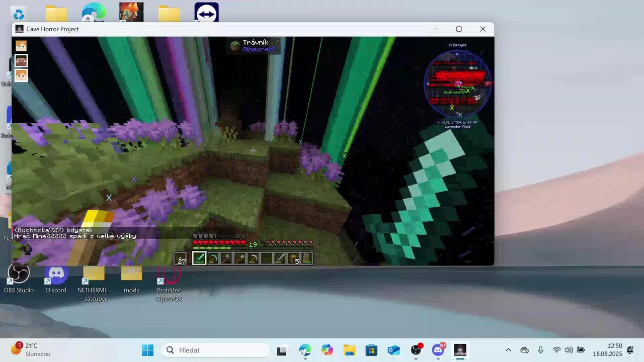Screen dimensions: 644x362
Task: Open the Microsoft Edge desktop shortcut
Action: pos(94,13)
